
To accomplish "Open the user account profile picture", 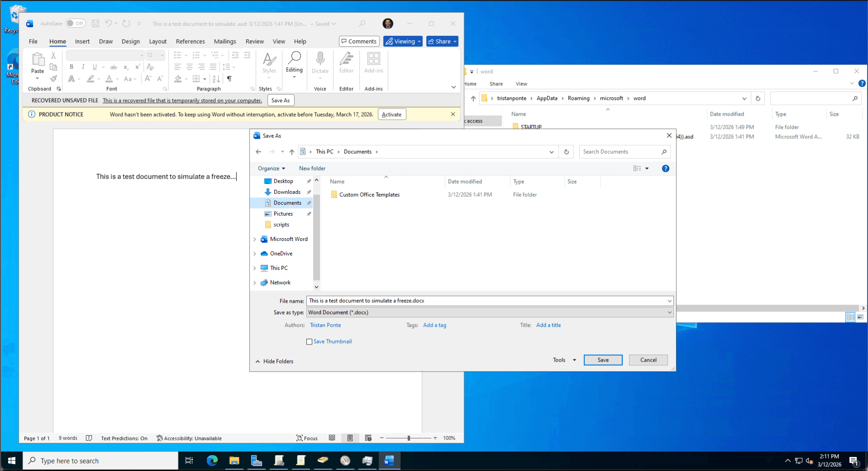I will (x=388, y=24).
